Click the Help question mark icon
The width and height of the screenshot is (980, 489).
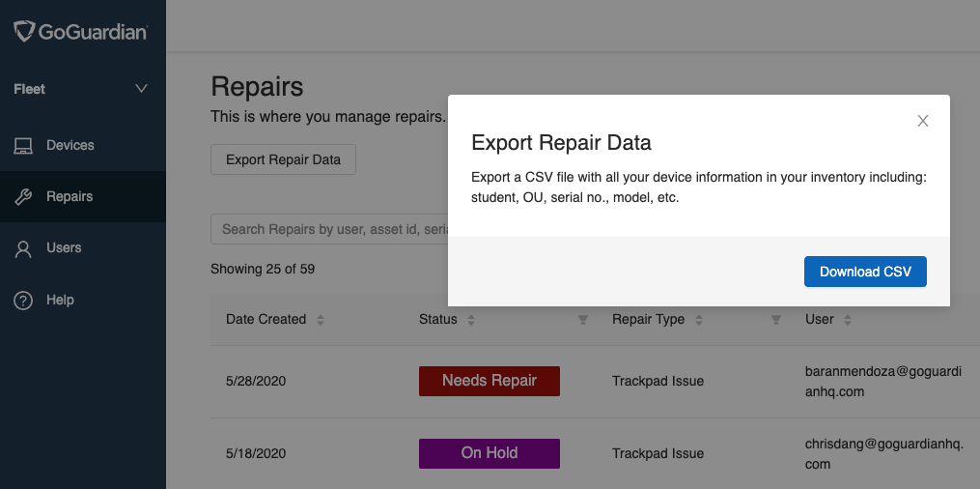pyautogui.click(x=23, y=301)
